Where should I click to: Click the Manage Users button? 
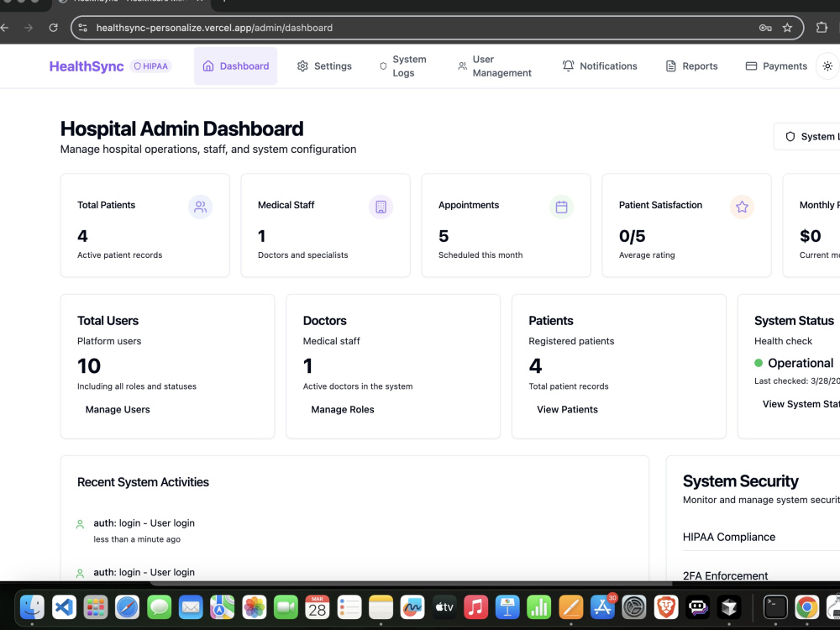[x=118, y=409]
